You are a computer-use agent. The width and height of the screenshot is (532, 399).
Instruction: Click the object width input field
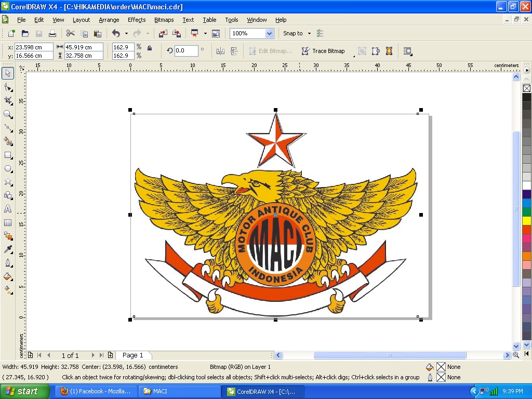84,47
